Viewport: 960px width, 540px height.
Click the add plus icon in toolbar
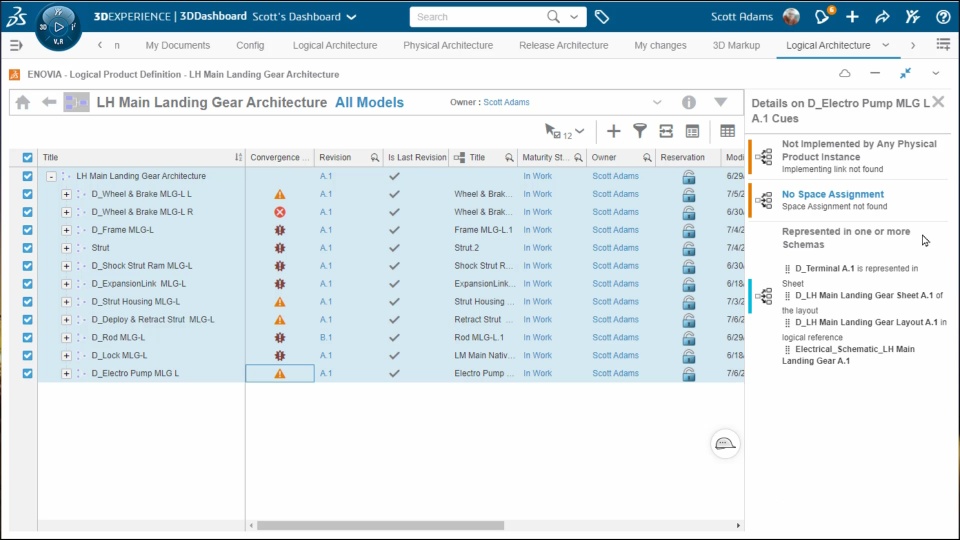click(613, 130)
